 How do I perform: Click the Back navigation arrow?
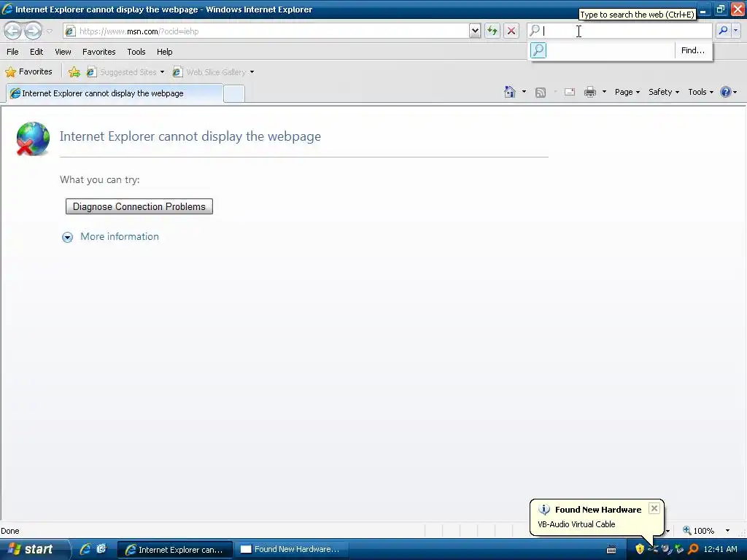pos(13,31)
